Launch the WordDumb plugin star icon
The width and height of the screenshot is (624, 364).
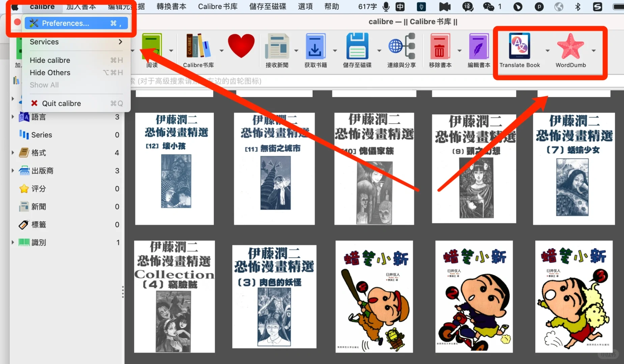pos(570,47)
